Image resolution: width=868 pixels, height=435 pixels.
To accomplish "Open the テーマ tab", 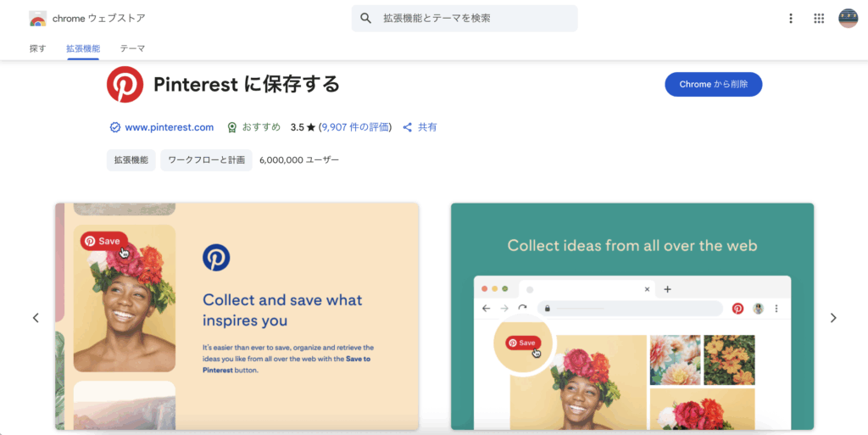I will click(x=132, y=48).
